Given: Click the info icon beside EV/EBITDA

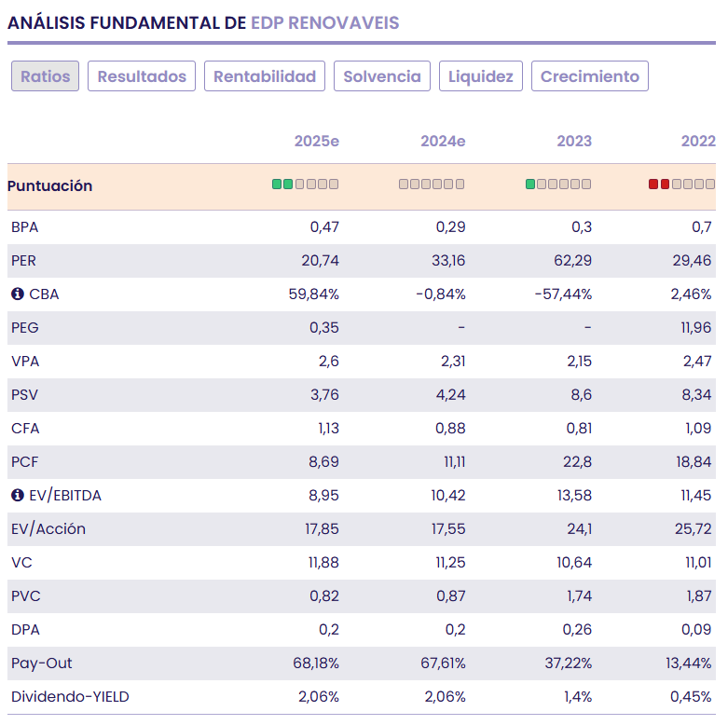Looking at the screenshot, I should coord(17,496).
